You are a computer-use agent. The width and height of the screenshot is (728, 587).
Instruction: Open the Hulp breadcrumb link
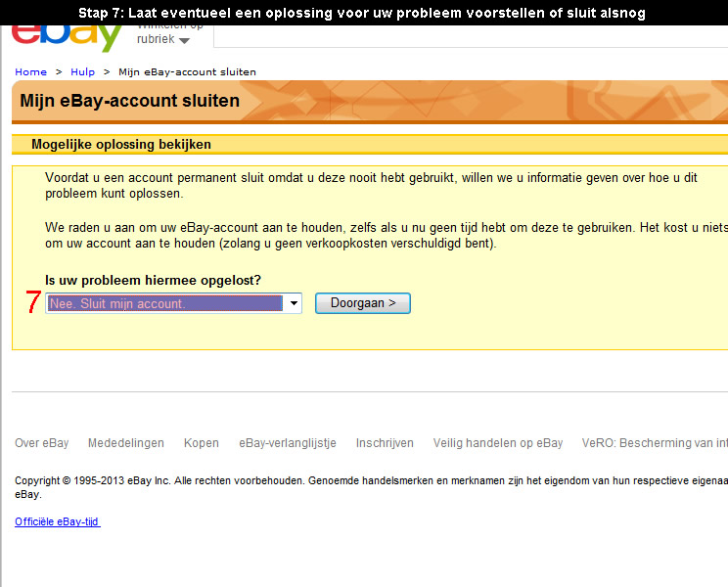[82, 72]
